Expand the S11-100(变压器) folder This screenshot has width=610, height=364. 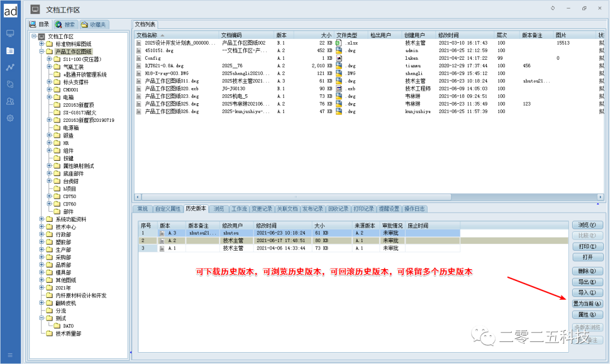point(49,59)
